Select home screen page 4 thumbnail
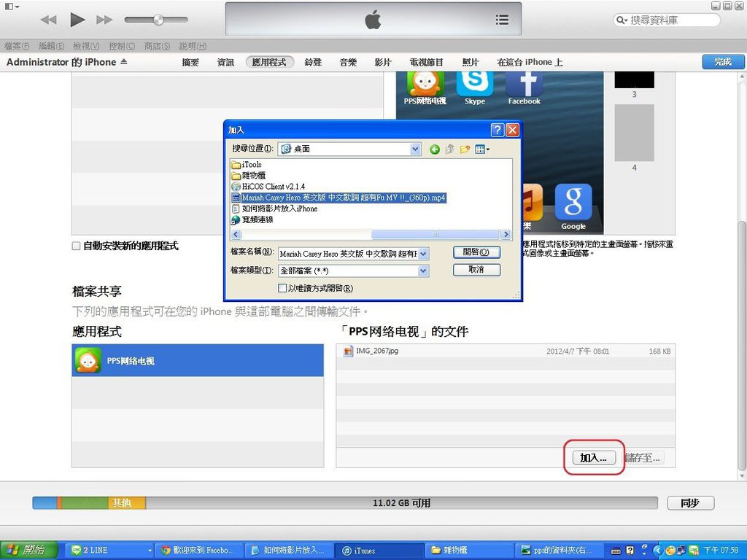The image size is (747, 560). (x=634, y=133)
